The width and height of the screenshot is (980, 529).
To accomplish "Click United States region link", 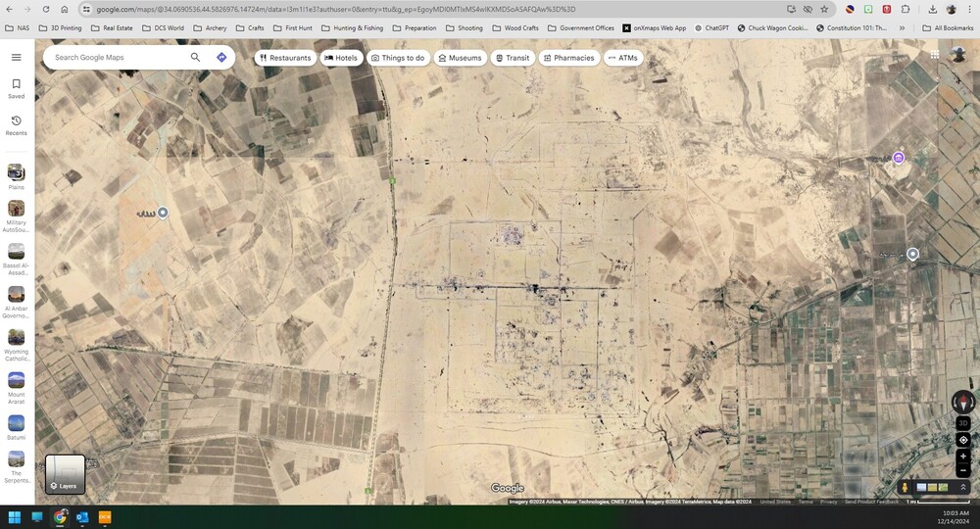I will 775,502.
